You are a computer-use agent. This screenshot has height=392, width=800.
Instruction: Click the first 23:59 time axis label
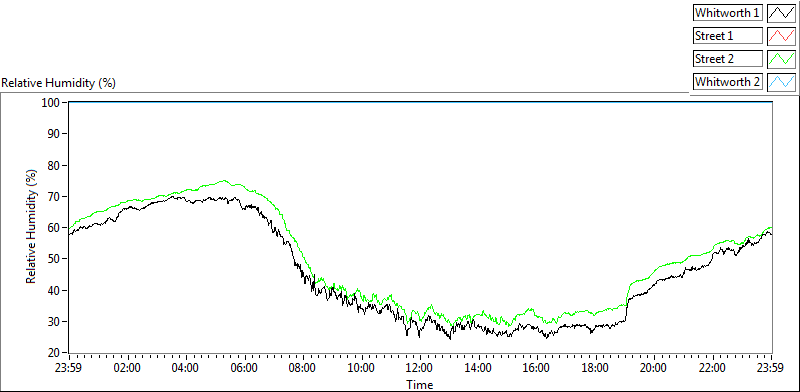[x=69, y=368]
